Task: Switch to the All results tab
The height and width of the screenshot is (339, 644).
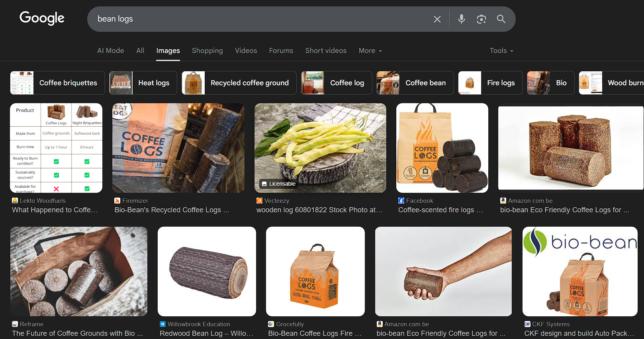Action: click(x=140, y=51)
